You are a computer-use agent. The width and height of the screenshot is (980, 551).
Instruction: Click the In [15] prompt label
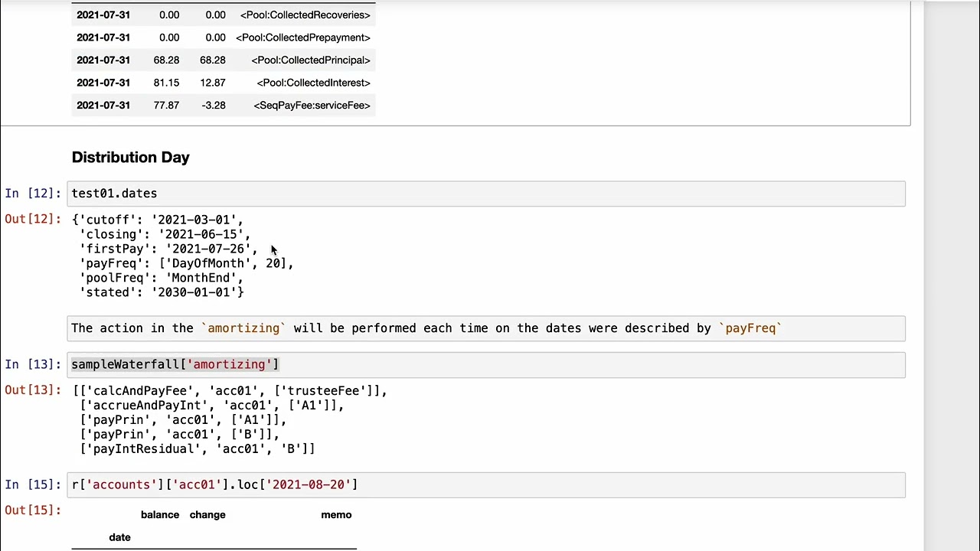33,484
